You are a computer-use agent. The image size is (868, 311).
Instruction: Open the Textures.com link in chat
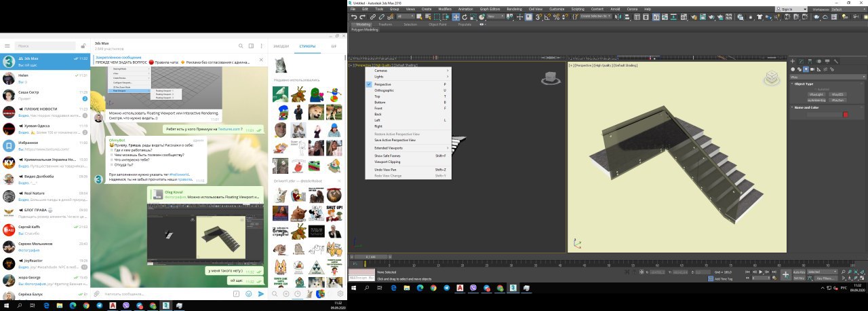tap(228, 129)
